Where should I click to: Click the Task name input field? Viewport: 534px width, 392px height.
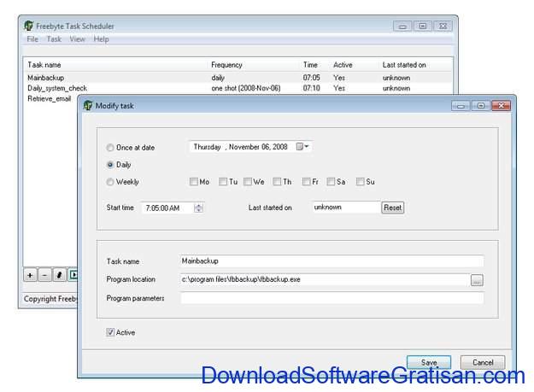click(331, 261)
